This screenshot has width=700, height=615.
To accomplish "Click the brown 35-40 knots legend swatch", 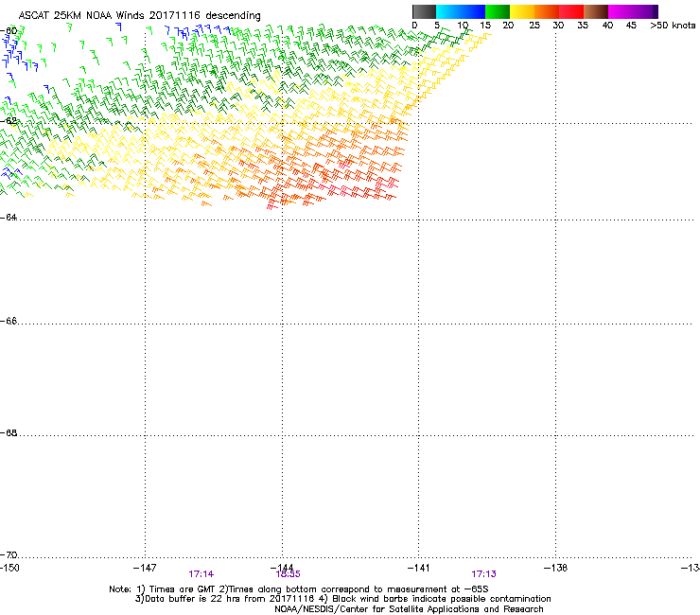I will (596, 11).
